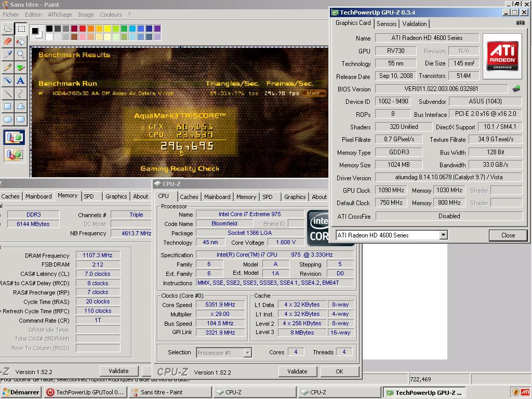Switch to the Validation tab in GPU-Z
The width and height of the screenshot is (532, 399).
pos(414,24)
